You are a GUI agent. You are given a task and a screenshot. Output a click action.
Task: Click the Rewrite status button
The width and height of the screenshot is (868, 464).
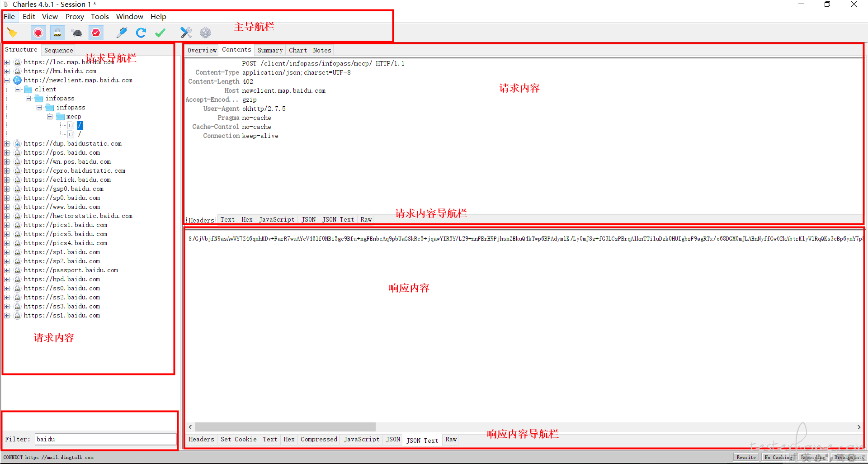tap(746, 457)
